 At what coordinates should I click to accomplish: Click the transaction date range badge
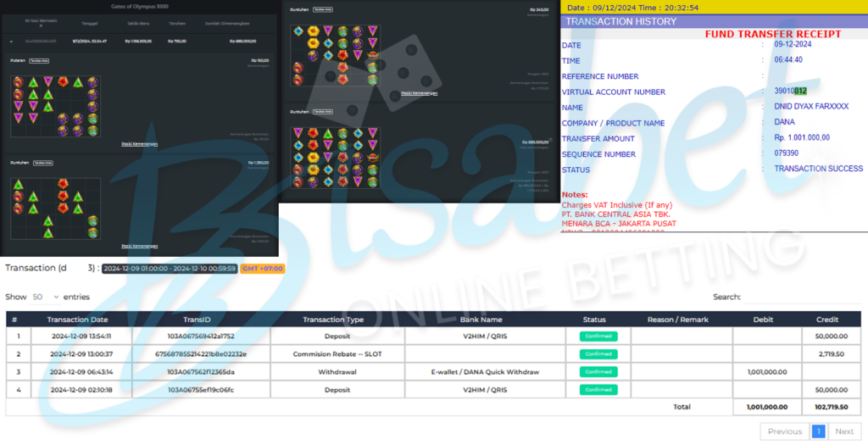[x=169, y=269]
